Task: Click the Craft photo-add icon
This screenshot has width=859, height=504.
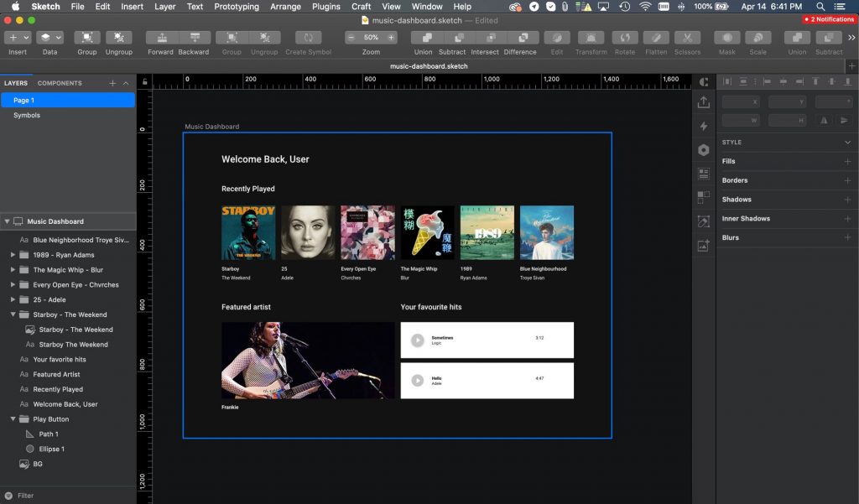Action: (x=704, y=246)
